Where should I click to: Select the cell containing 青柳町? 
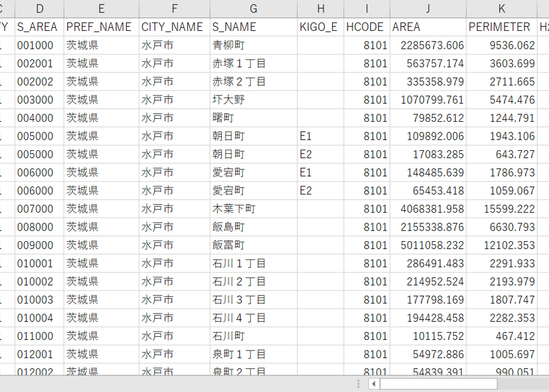(254, 45)
